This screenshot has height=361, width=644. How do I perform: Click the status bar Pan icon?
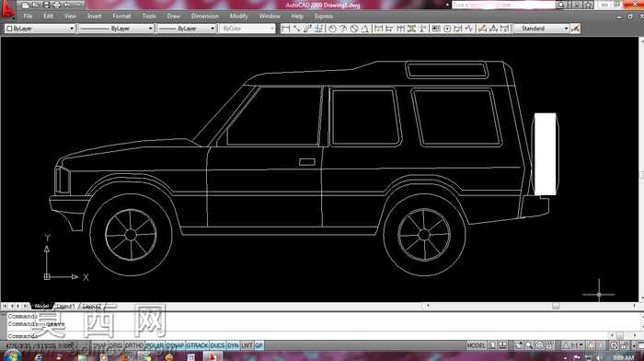[x=519, y=345]
